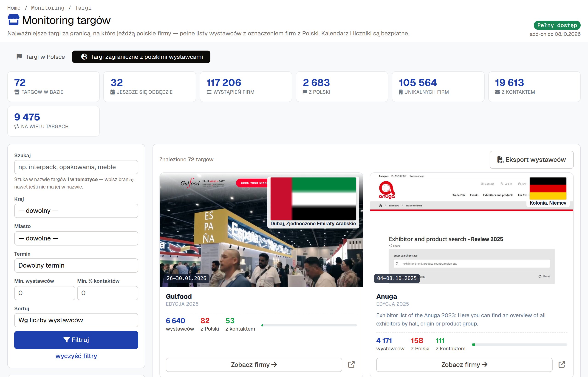Click the store icon next to TARGÓW W BAZIE
This screenshot has width=588, height=377.
coord(17,92)
